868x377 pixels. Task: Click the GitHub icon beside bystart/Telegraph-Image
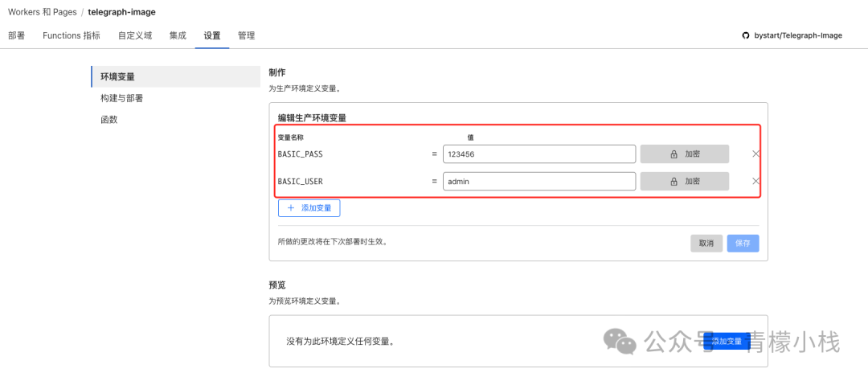(x=745, y=35)
